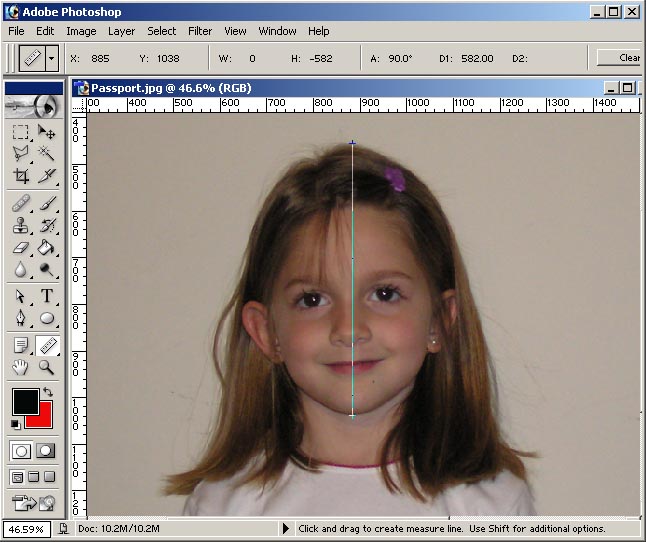Switch to Standard edit mode
Screen dimensions: 646x542
[x=21, y=451]
